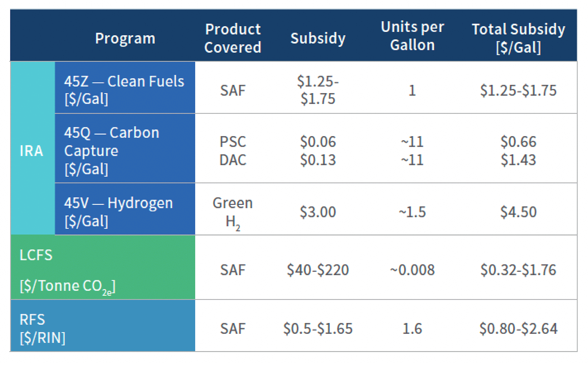Image resolution: width=588 pixels, height=365 pixels.
Task: Click the Program column header
Action: point(125,38)
